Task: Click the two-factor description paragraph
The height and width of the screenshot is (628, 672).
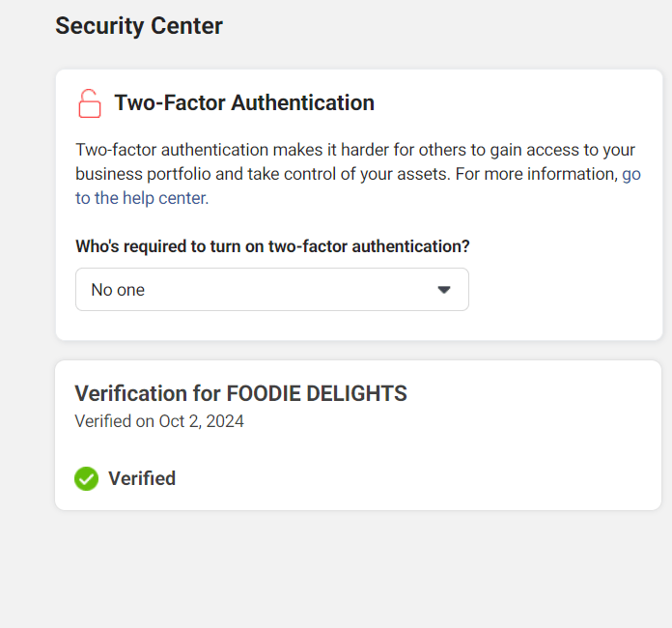Action: coord(355,151)
